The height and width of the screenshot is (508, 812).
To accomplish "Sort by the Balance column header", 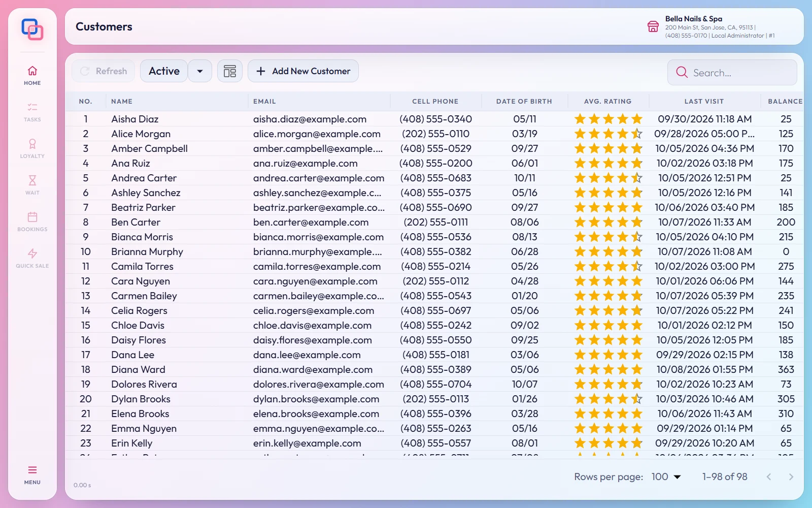I will click(785, 102).
